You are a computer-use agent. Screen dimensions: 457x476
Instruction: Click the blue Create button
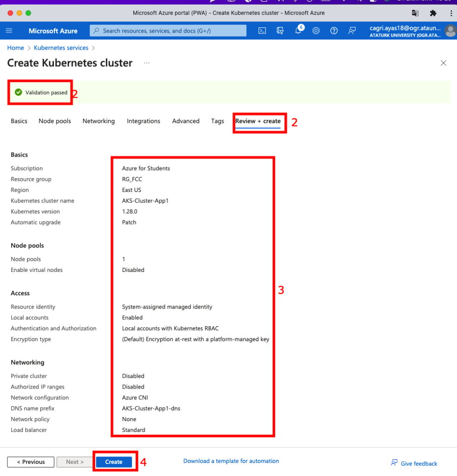click(x=114, y=462)
